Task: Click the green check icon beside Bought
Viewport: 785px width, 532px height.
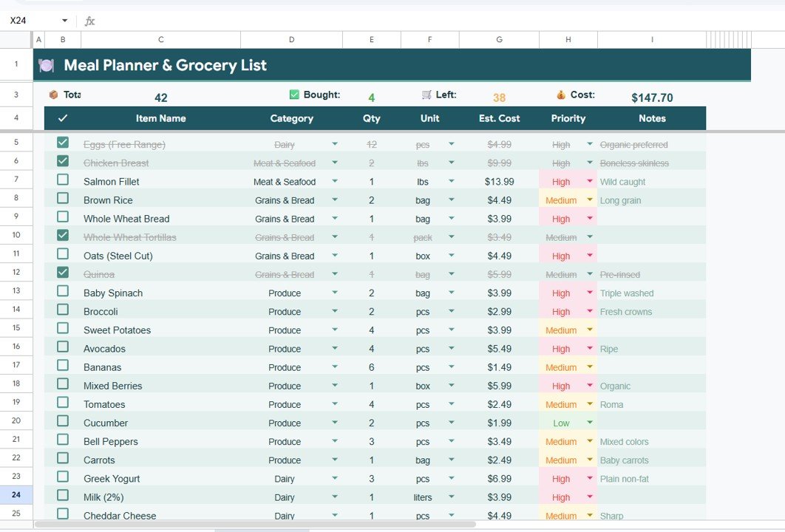Action: point(294,95)
